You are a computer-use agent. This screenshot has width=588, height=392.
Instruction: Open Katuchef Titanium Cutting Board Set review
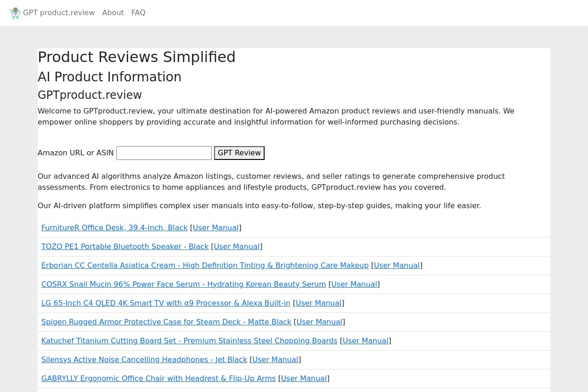[x=189, y=341]
